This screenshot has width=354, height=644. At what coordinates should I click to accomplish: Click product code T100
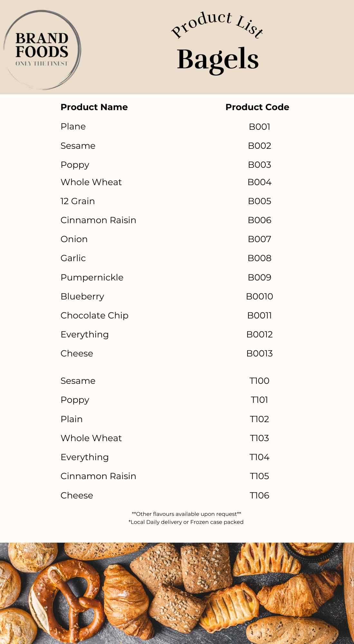coord(259,381)
